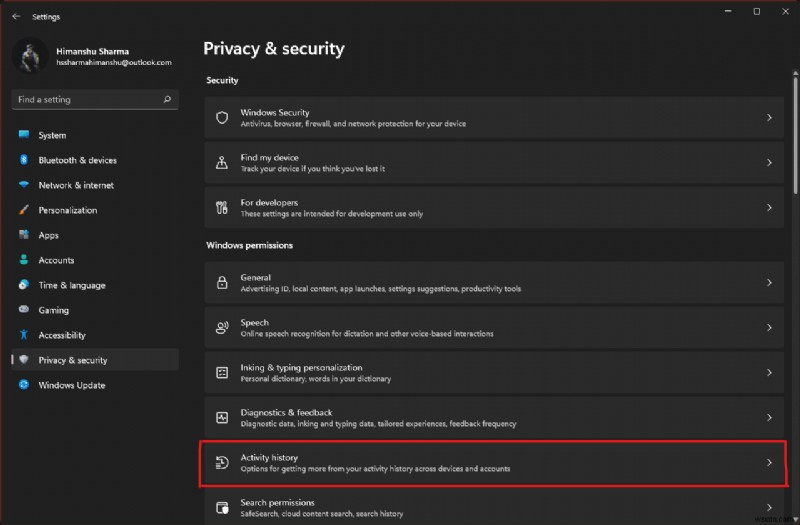Go to Accounts category
800x525 pixels.
(56, 260)
